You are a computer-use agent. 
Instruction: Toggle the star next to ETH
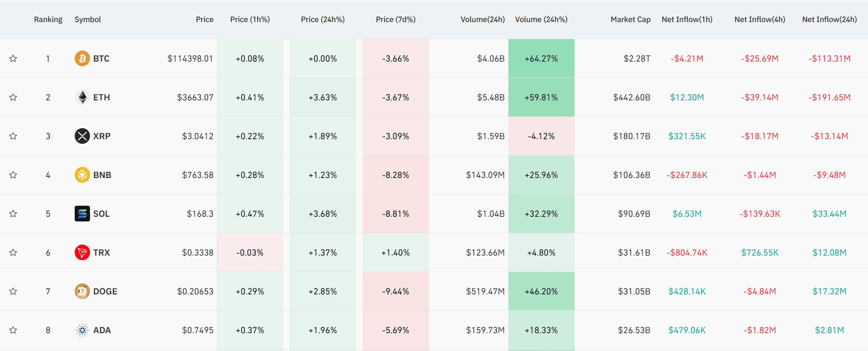click(x=13, y=97)
